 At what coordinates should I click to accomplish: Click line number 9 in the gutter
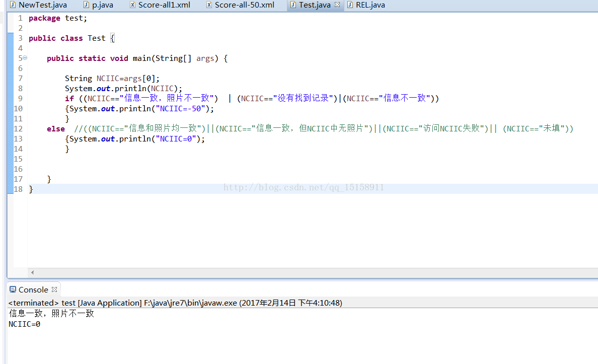(20, 99)
